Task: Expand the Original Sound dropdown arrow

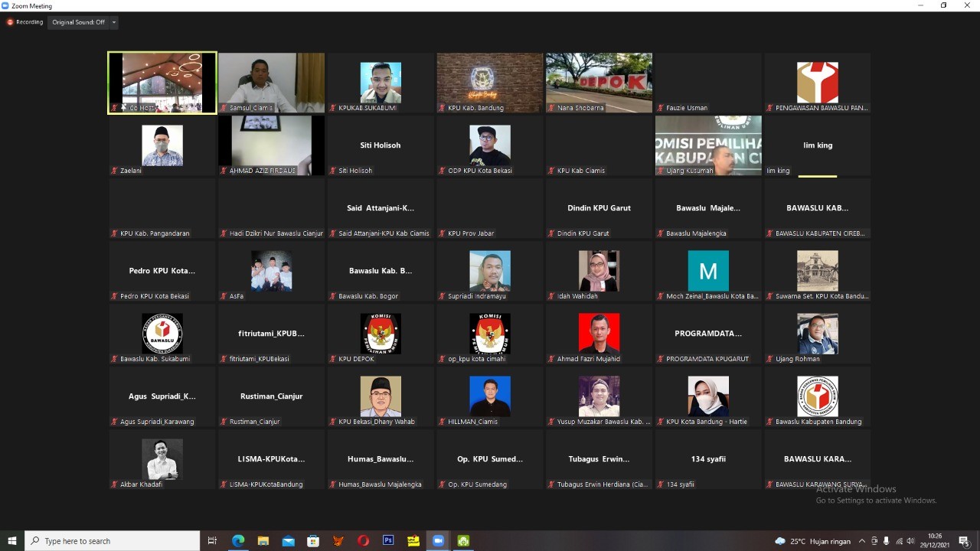Action: pos(114,22)
